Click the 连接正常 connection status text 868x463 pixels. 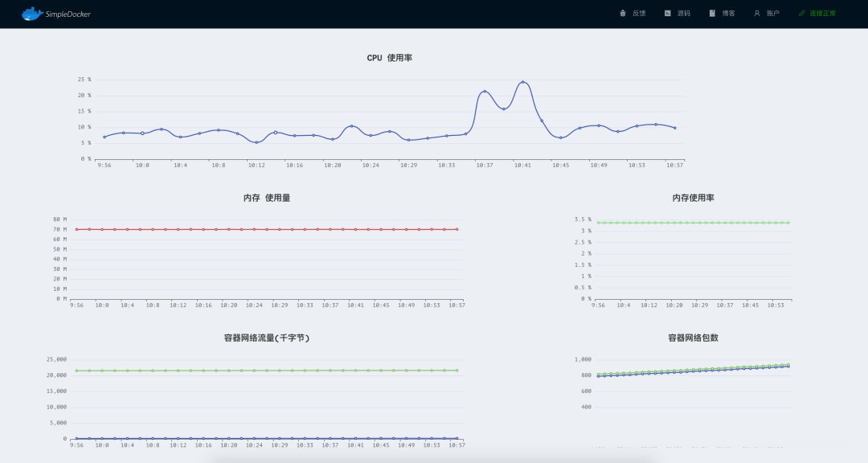coord(823,14)
